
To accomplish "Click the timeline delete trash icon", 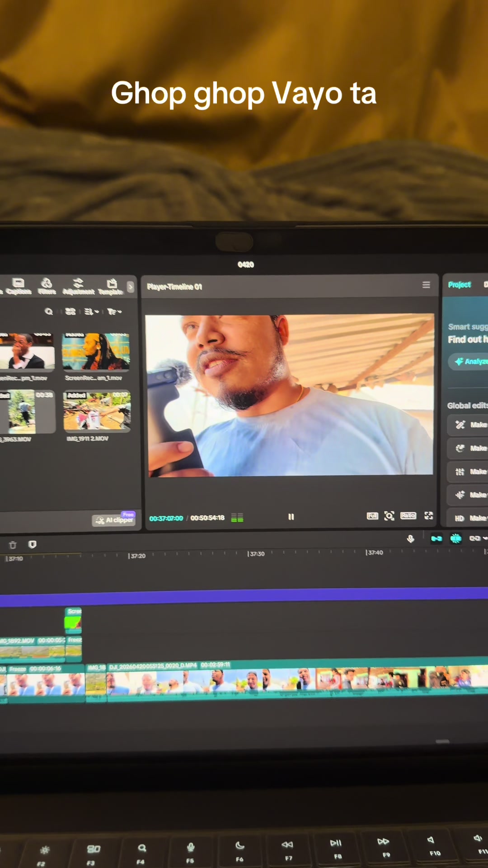I will click(13, 545).
